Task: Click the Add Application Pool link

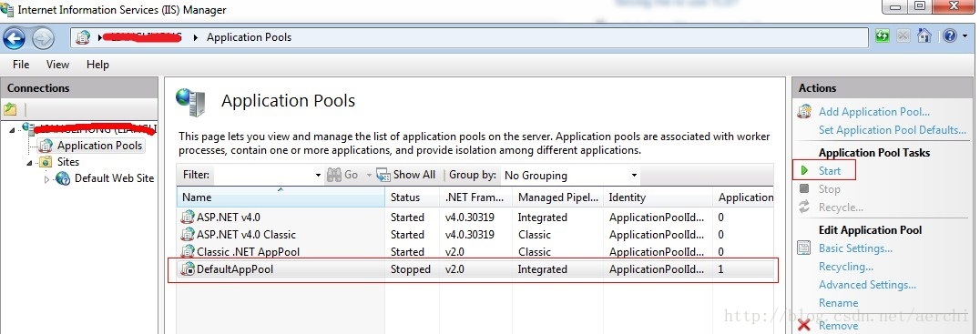Action: pos(873,112)
